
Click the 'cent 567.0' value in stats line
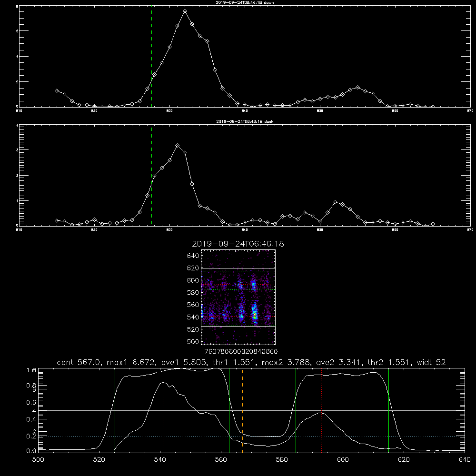point(79,362)
